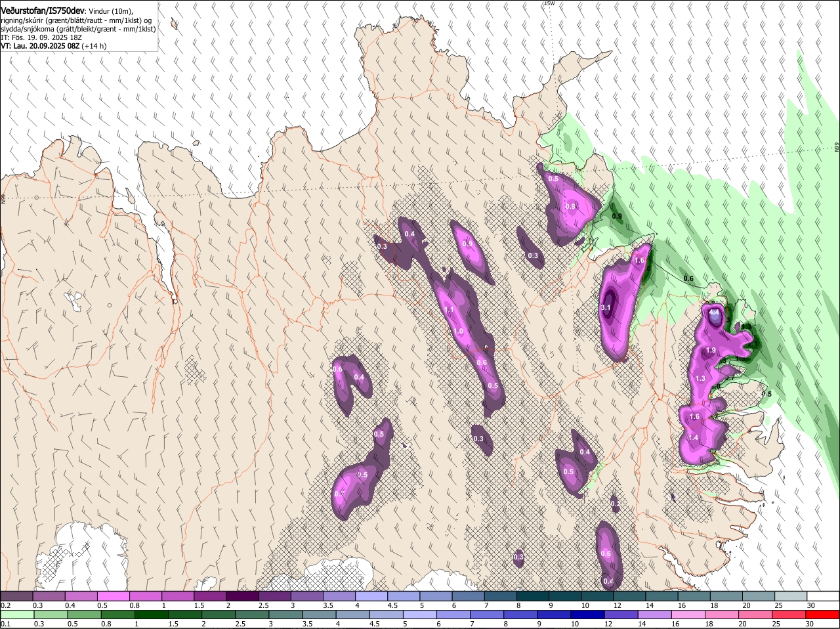
Task: Click snow legend swatch between 4 and 4.5
Action: (x=372, y=596)
